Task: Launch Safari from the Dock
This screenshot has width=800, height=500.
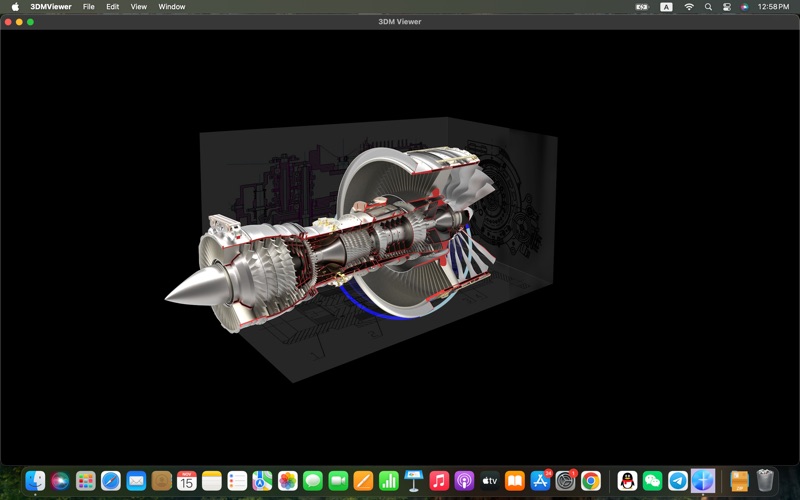Action: [111, 481]
